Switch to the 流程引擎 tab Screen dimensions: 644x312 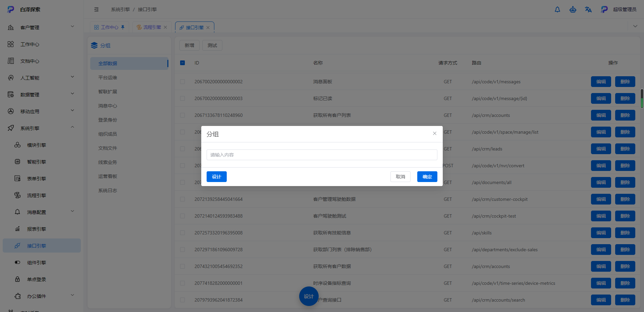(152, 27)
